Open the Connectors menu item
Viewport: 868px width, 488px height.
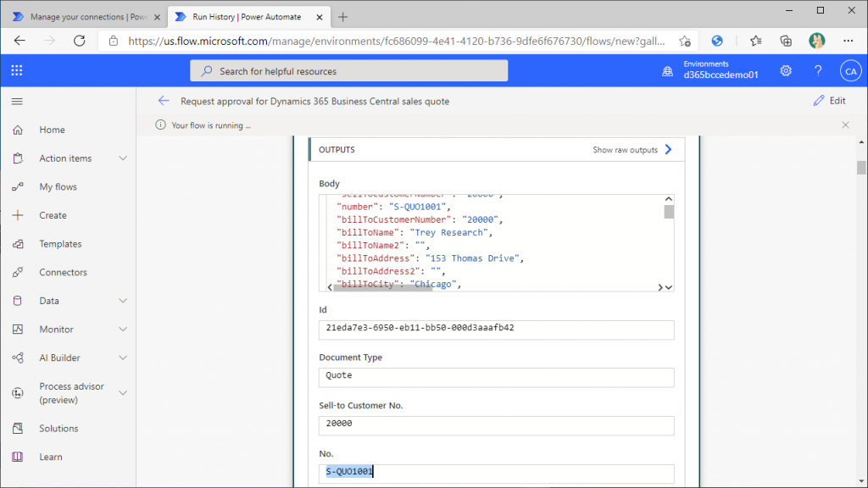pos(63,272)
